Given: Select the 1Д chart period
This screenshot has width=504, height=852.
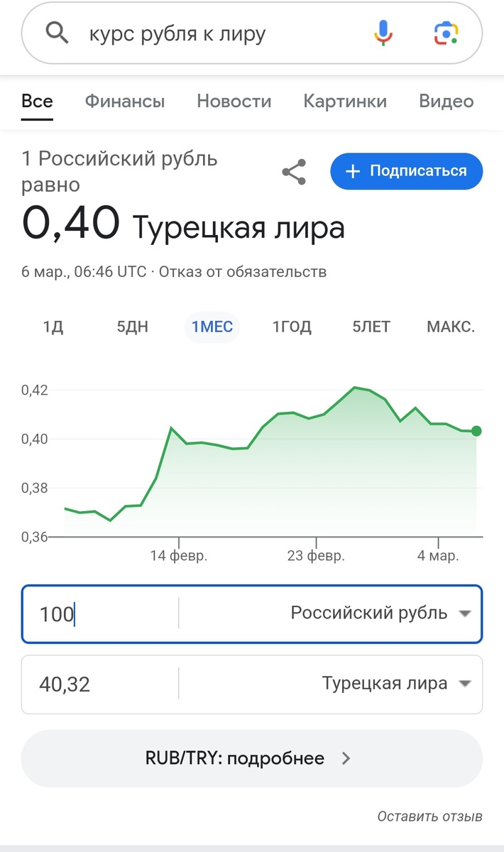Looking at the screenshot, I should [53, 327].
